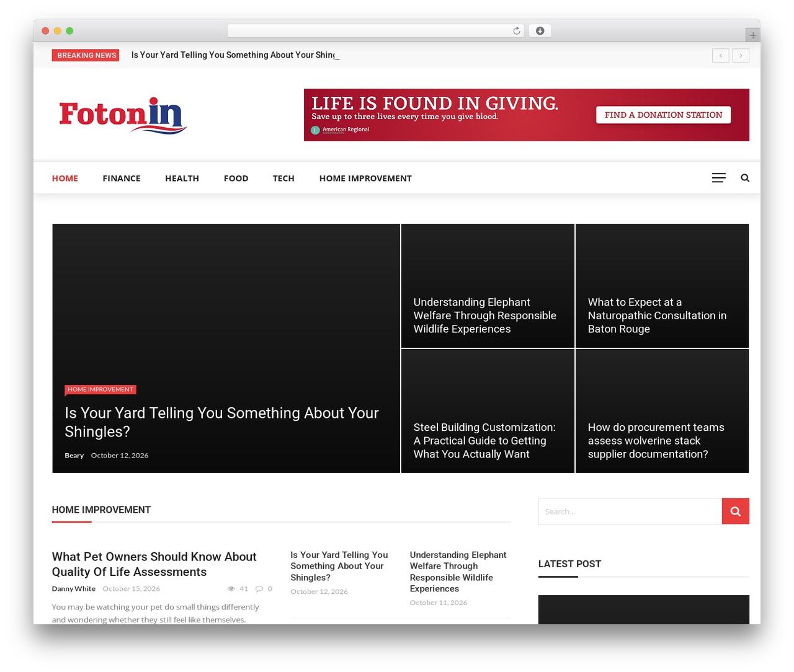Open the small Elephant Welfare list article
Image resolution: width=794 pixels, height=672 pixels.
tap(458, 572)
